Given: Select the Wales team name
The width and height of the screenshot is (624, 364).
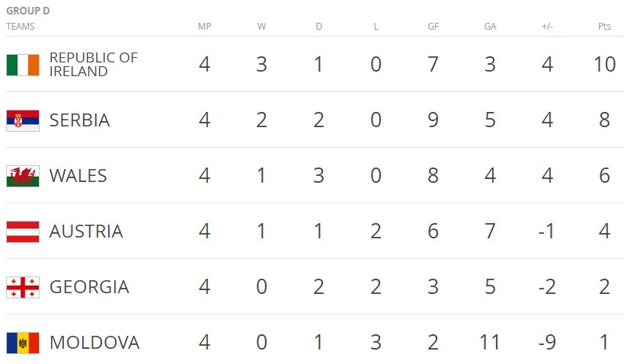Looking at the screenshot, I should point(78,176).
